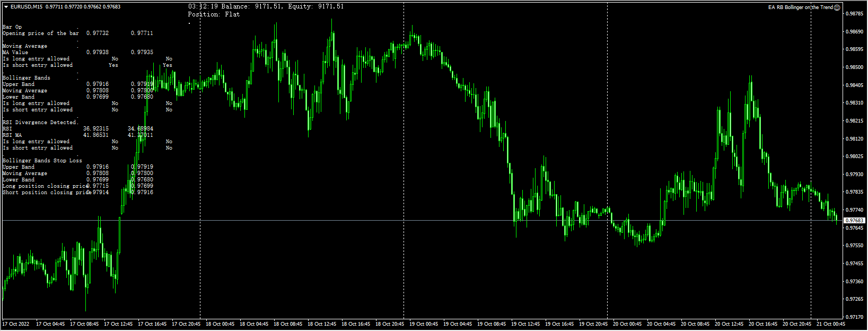
Task: Open the chart menu triangle beside EURUSD,M15
Action: pyautogui.click(x=6, y=7)
